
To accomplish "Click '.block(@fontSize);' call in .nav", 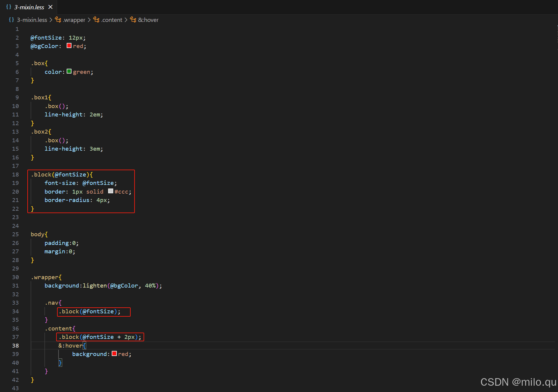I will click(x=89, y=312).
